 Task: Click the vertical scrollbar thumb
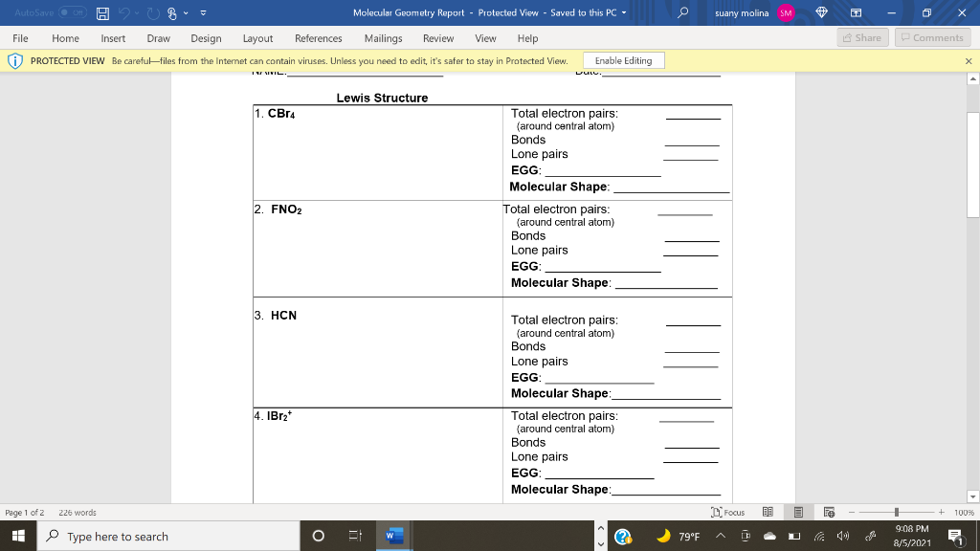click(973, 165)
